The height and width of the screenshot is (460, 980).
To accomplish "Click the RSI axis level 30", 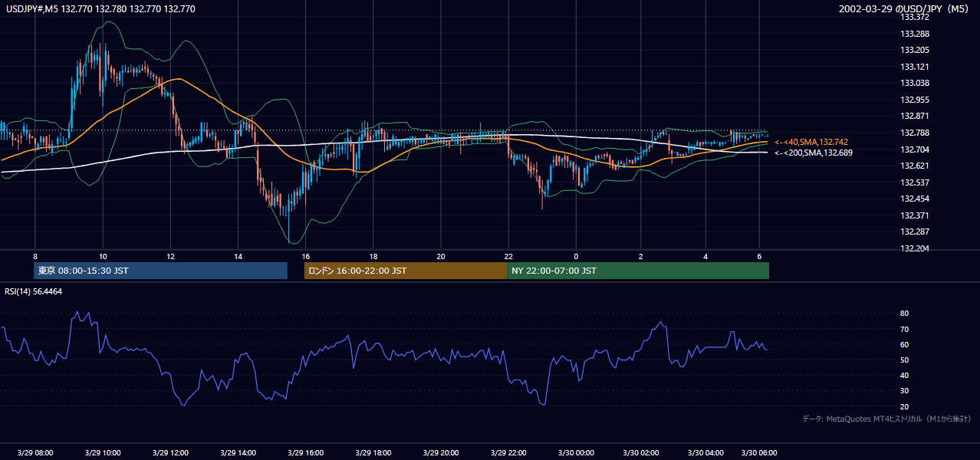I will click(x=904, y=391).
